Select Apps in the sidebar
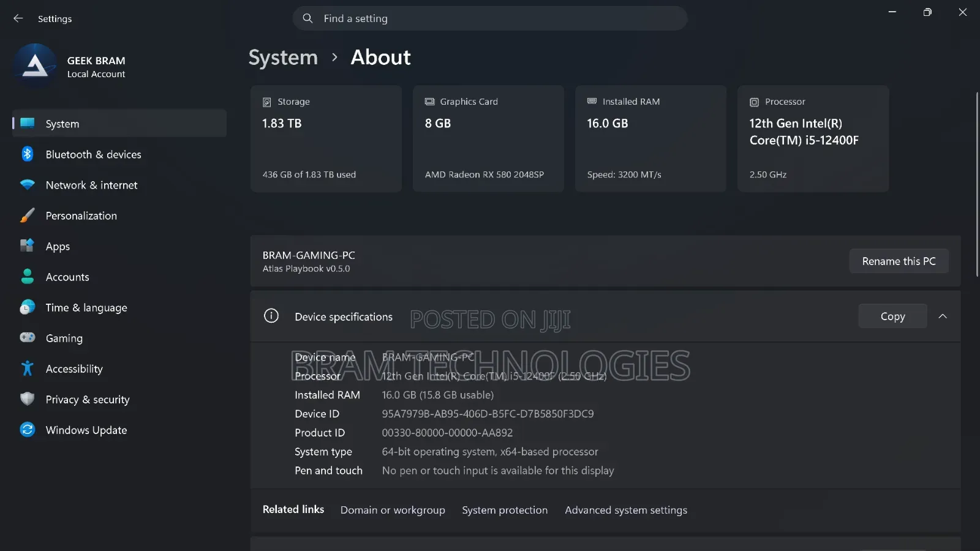Image resolution: width=980 pixels, height=551 pixels. (x=119, y=246)
